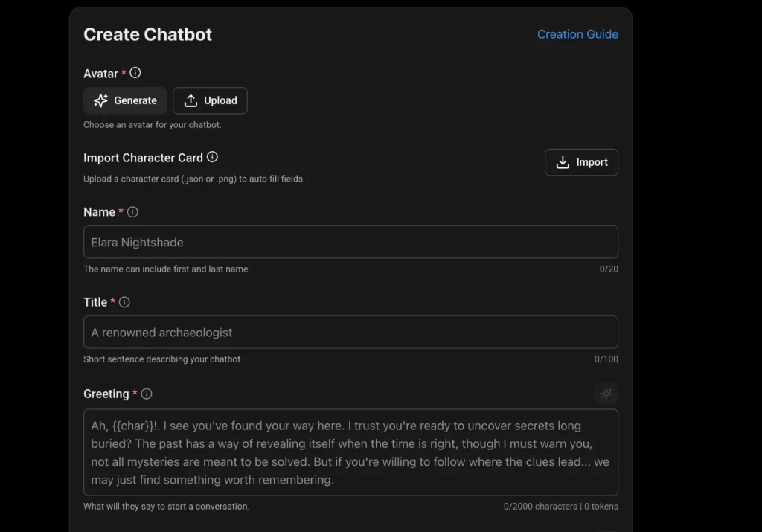The image size is (762, 532).
Task: Click 'The name can include first and last name'
Action: coord(166,269)
